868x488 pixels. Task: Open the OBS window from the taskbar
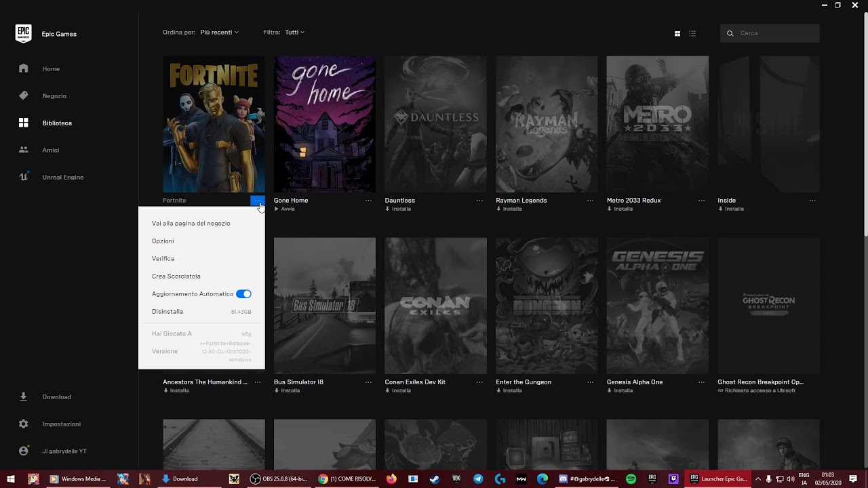coord(279,479)
